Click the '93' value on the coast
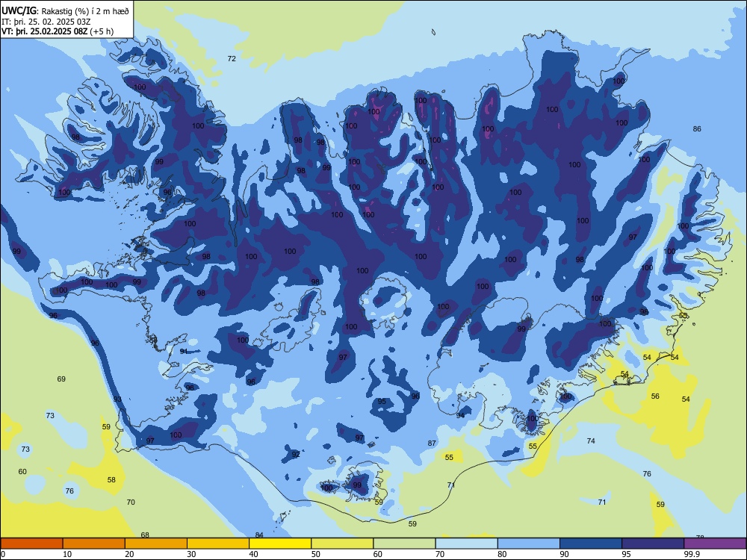 117,399
